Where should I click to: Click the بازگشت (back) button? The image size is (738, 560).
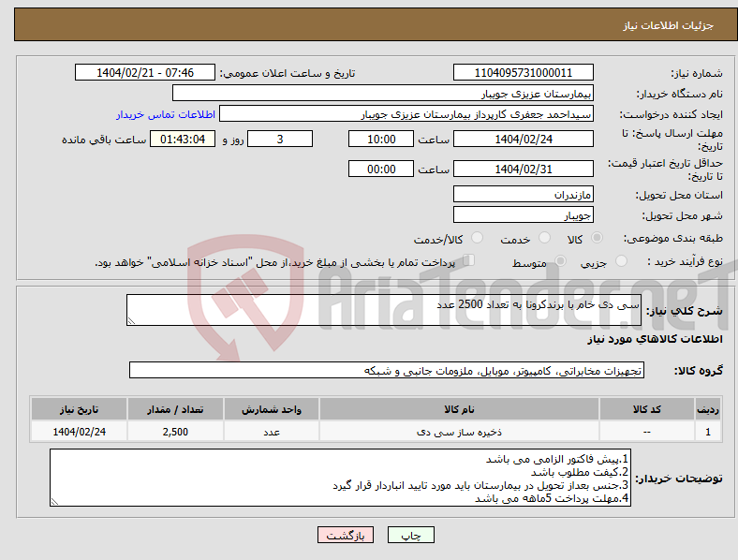(346, 535)
